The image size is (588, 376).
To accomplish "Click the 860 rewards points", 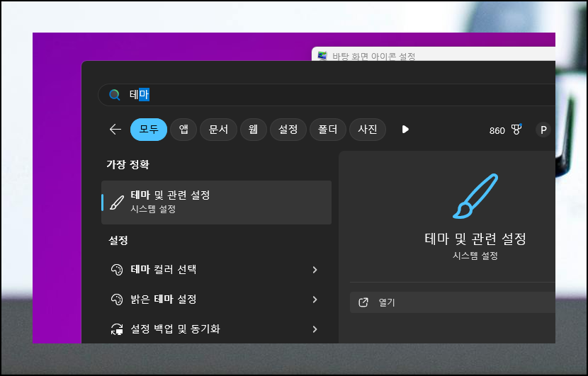I will 497,130.
